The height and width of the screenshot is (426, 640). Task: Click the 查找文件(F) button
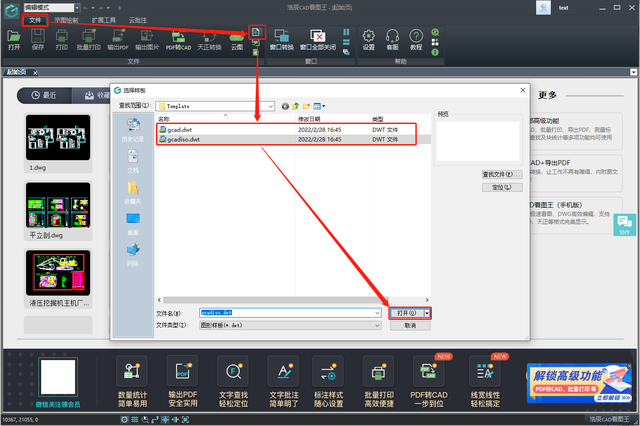[502, 175]
